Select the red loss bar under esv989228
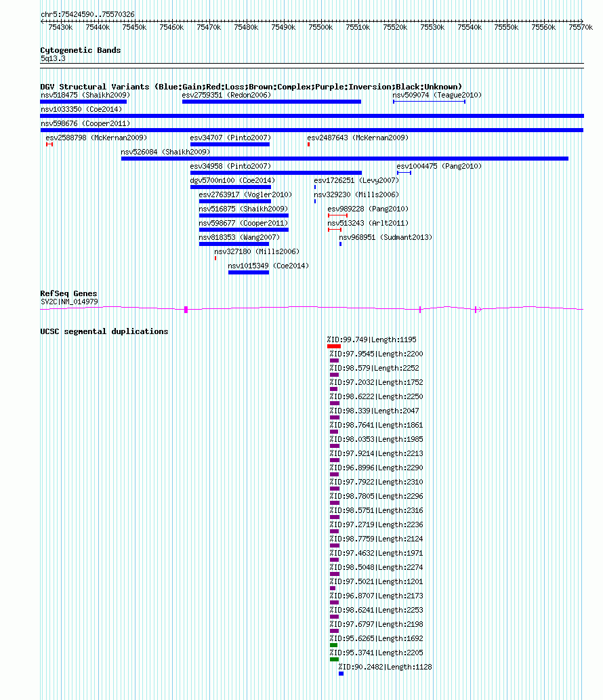Viewport: 603px width, 700px height. click(337, 215)
